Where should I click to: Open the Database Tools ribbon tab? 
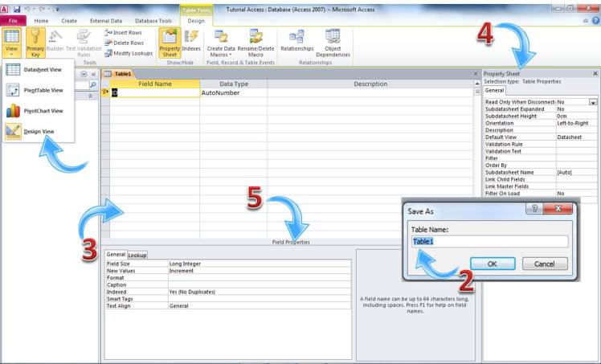click(154, 20)
